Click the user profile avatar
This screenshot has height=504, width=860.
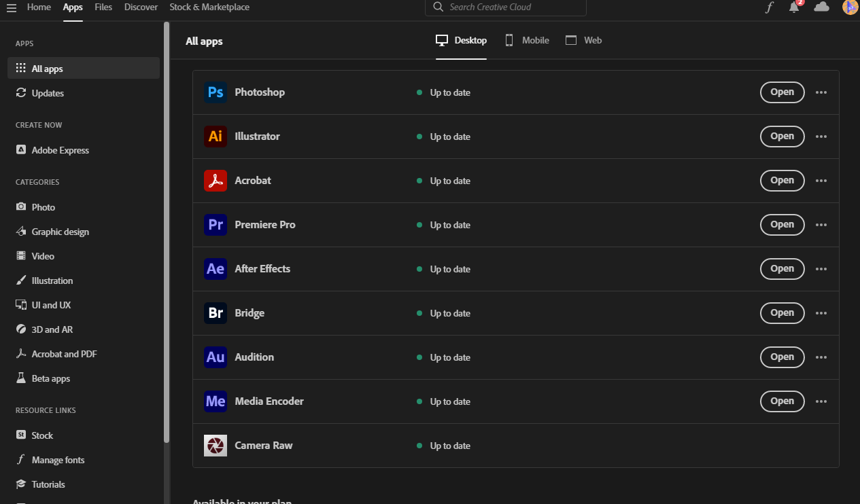[x=850, y=7]
